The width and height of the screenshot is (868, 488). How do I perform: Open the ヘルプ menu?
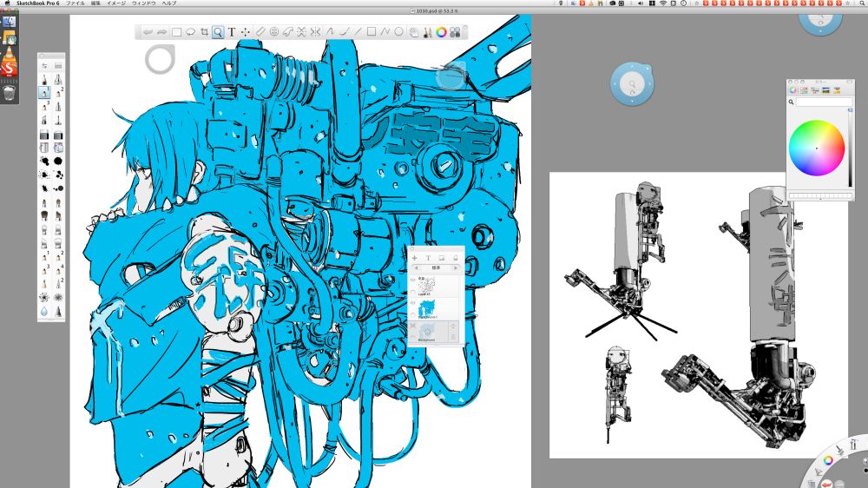(169, 3)
